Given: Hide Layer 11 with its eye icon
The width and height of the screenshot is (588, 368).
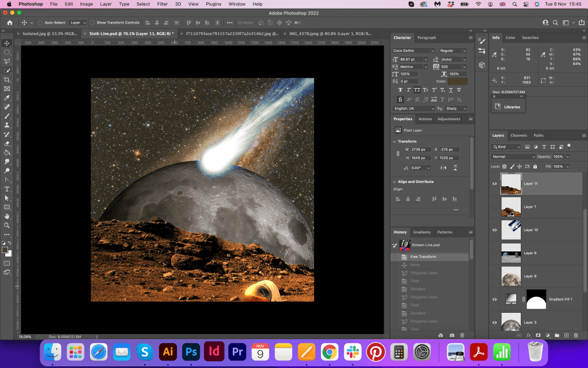Looking at the screenshot, I should point(494,184).
